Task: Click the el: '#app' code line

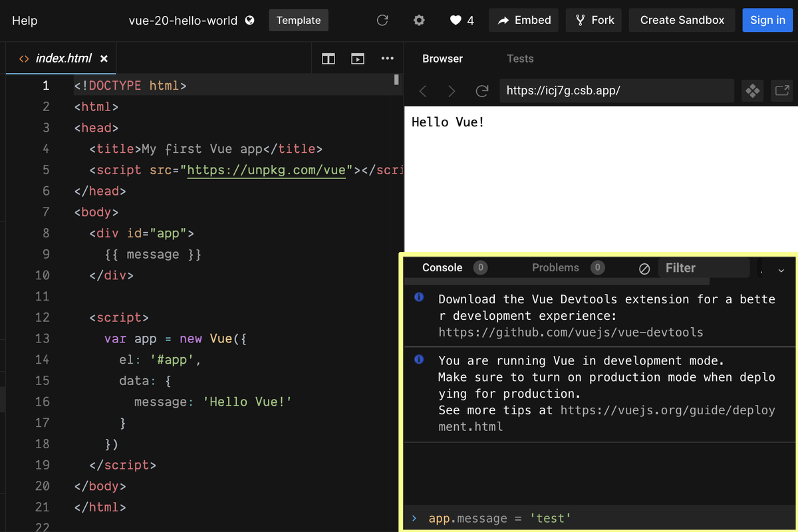Action: point(160,360)
